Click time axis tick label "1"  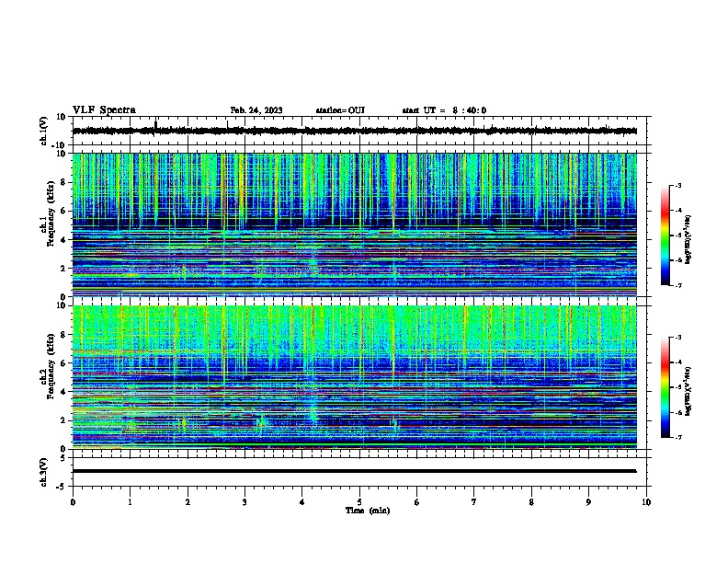tap(131, 502)
